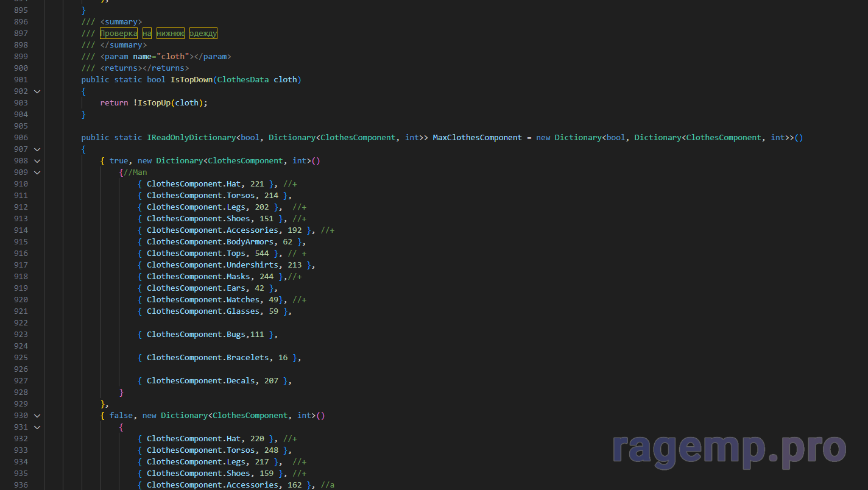Click the IsTopUp call in return statement
The image size is (868, 490).
(x=154, y=103)
